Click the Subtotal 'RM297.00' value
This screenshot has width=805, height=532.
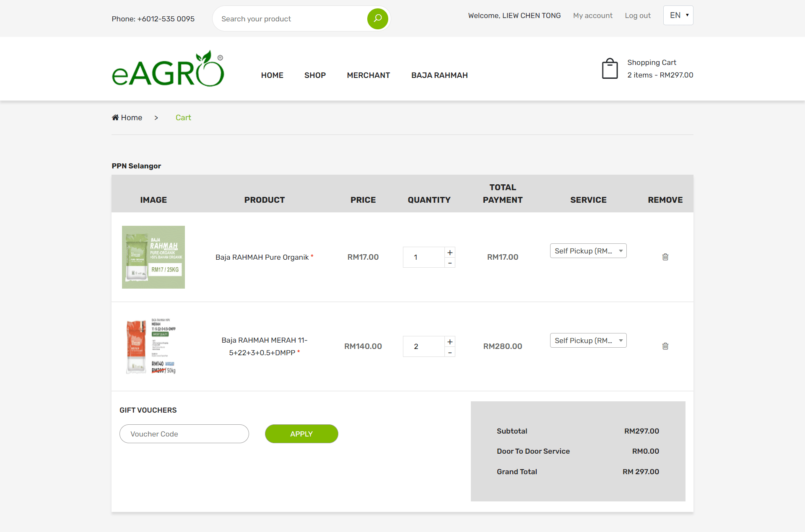641,431
